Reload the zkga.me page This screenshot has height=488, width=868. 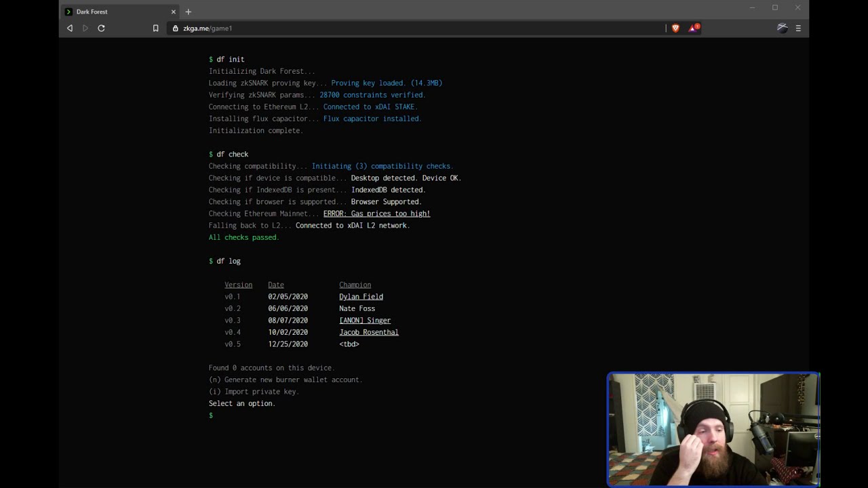101,28
